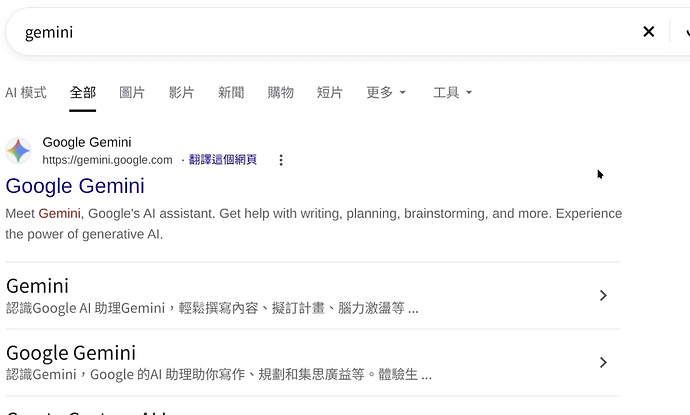Viewport: 690px width, 415px height.
Task: Click the snippet starting with Meet Gemini
Action: (x=313, y=224)
